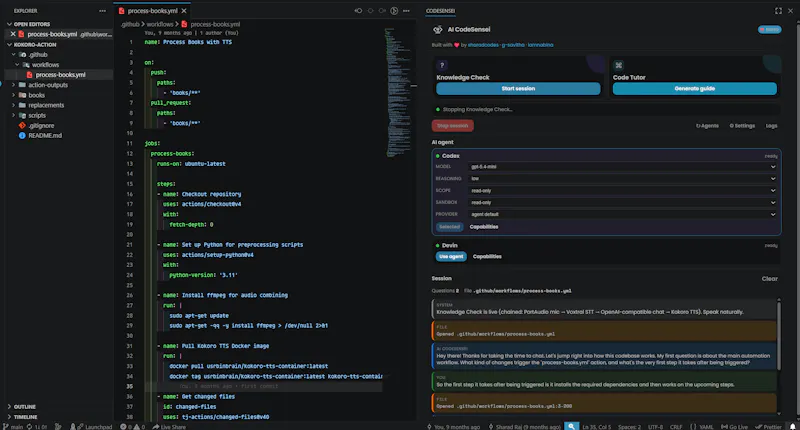Click the Prettier status bar item
Viewport: 800px width, 430px height.
769,427
